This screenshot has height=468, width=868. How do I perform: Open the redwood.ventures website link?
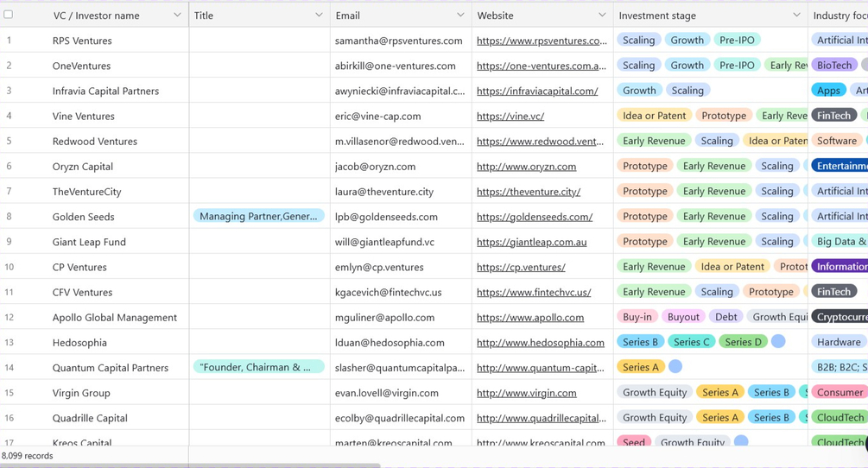540,142
